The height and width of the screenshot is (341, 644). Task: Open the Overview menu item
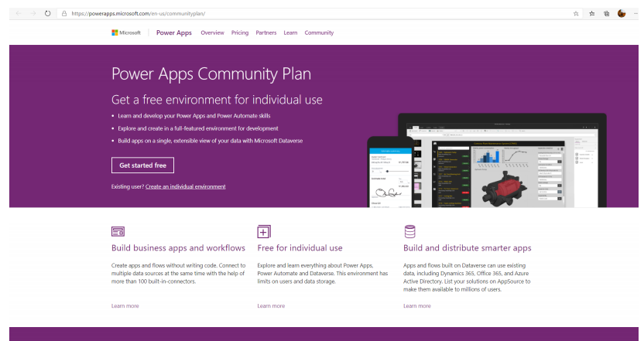pos(212,32)
